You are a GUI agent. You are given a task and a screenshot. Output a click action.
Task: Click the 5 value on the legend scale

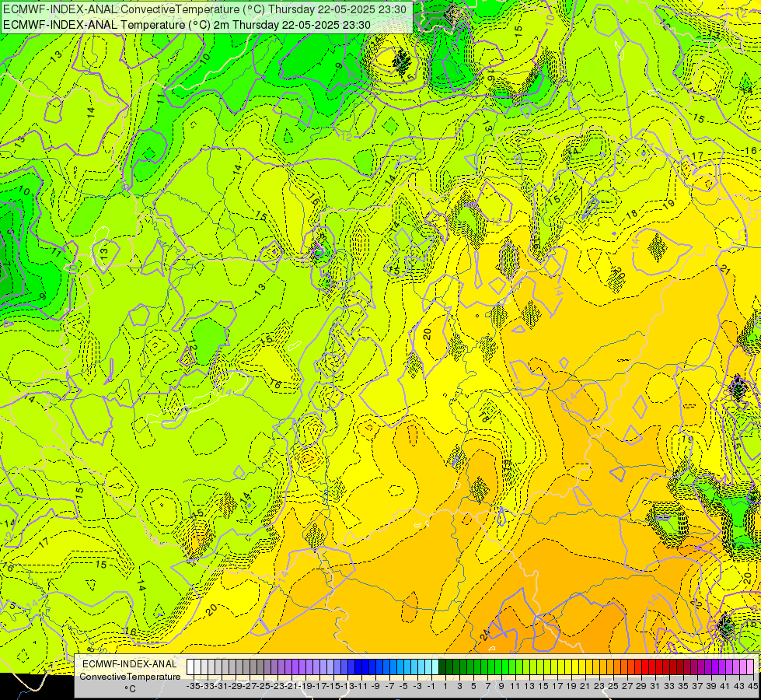point(473,686)
